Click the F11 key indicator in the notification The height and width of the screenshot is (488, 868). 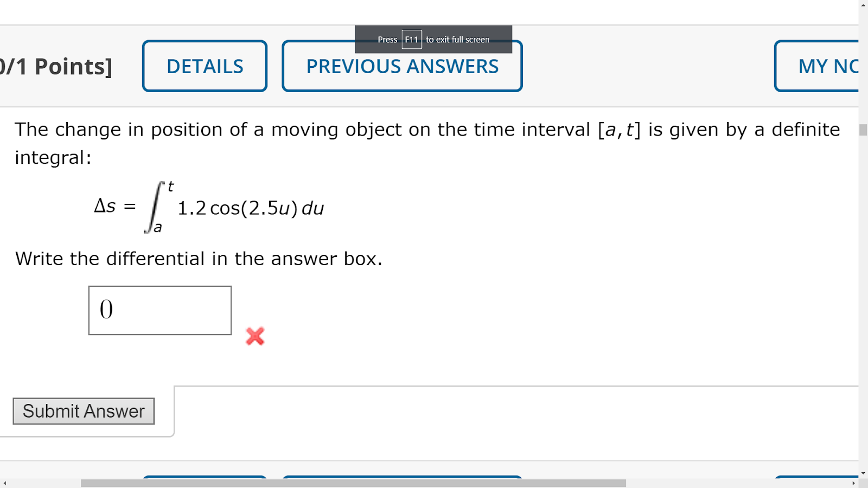coord(412,39)
